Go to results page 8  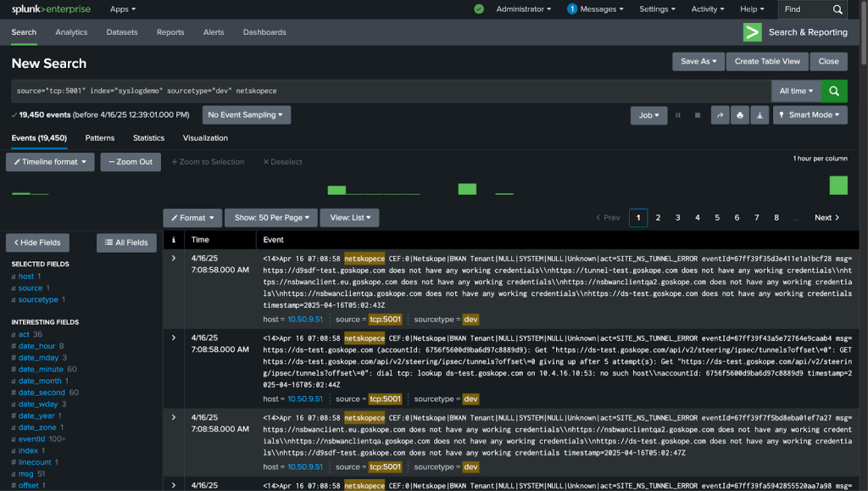(776, 218)
